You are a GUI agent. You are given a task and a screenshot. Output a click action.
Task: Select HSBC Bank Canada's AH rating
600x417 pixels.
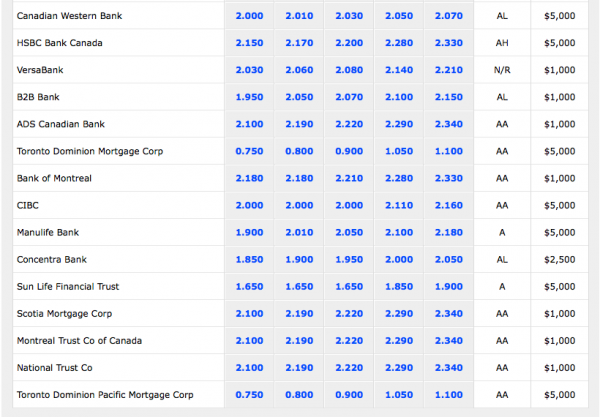(x=502, y=43)
